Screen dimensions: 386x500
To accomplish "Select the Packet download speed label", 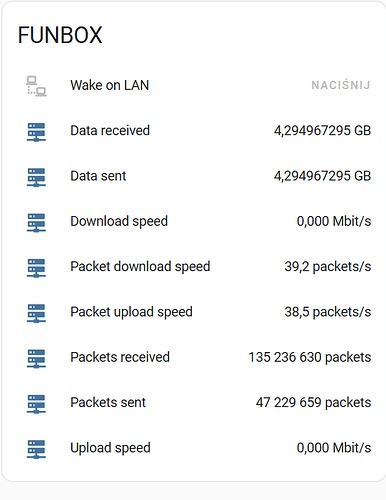I will click(x=140, y=267).
